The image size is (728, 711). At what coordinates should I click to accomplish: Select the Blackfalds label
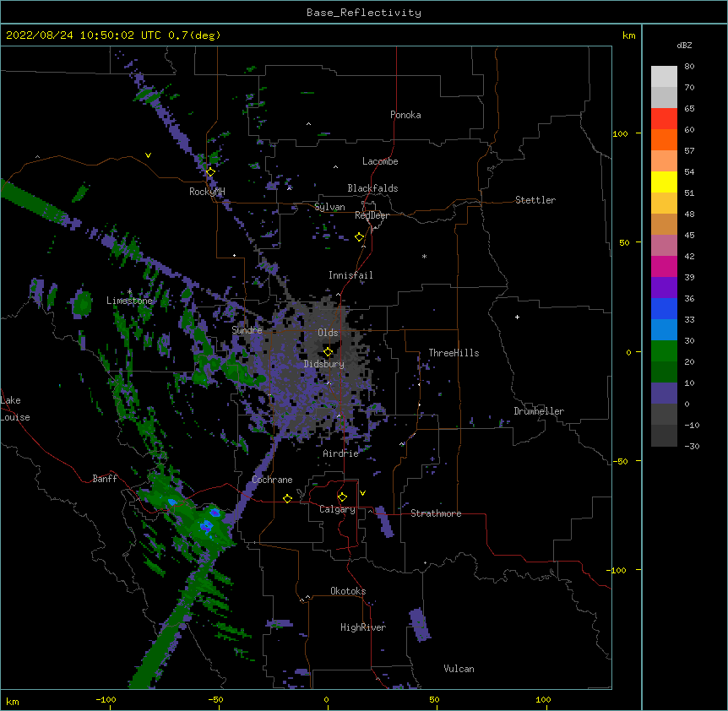click(x=372, y=188)
